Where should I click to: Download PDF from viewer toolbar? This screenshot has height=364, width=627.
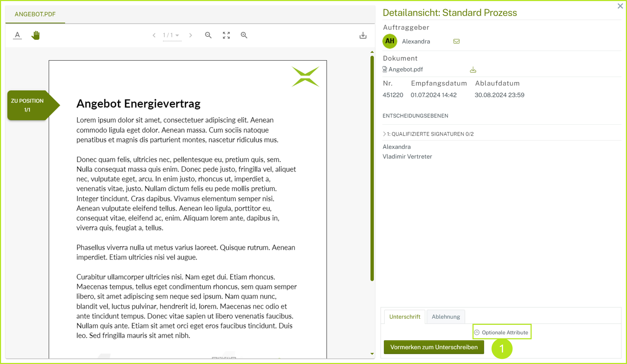pos(363,35)
